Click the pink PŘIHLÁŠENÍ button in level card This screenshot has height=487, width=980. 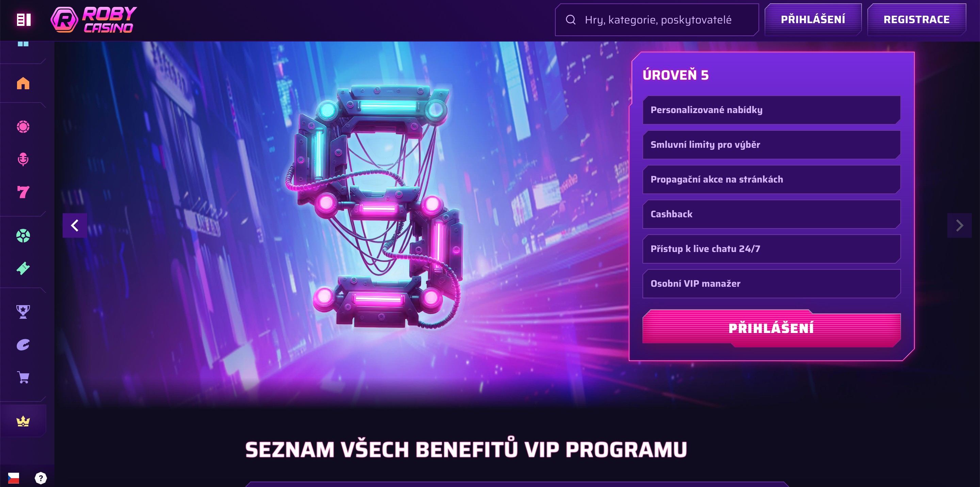point(771,328)
